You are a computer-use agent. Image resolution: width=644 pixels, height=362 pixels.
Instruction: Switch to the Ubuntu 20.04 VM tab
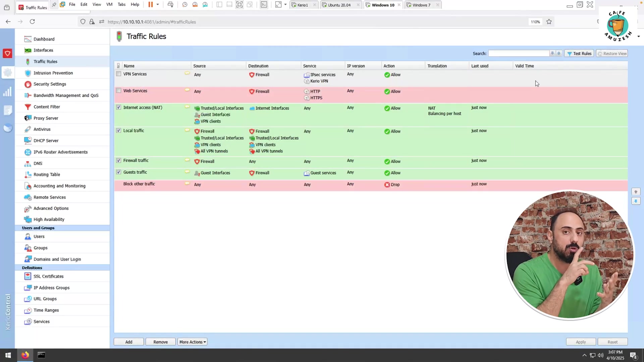click(x=339, y=5)
